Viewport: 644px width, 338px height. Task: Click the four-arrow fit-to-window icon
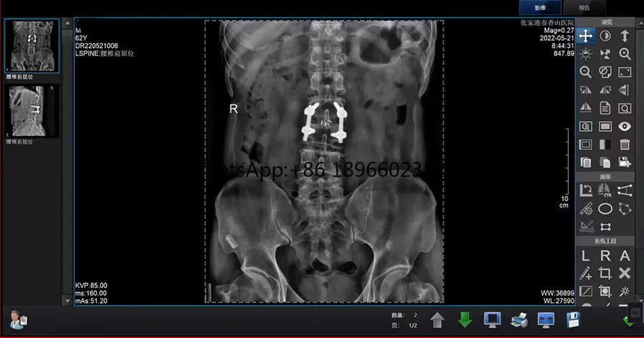(x=605, y=54)
